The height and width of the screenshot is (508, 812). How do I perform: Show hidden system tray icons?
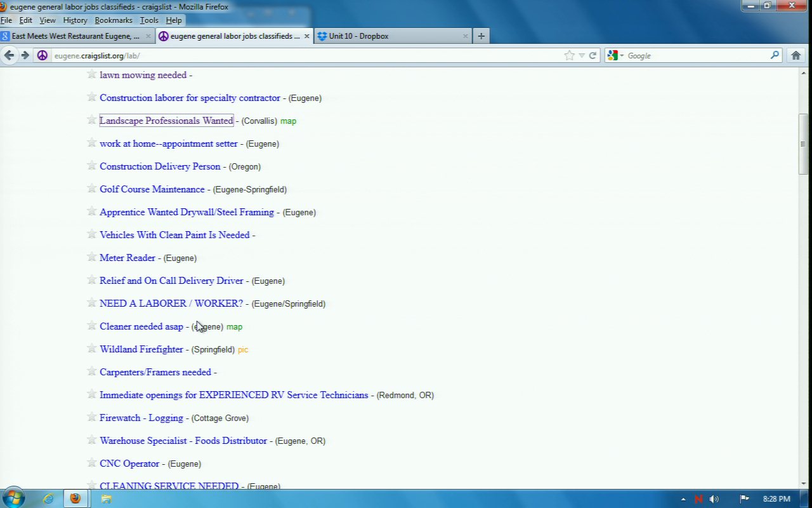[x=683, y=499]
